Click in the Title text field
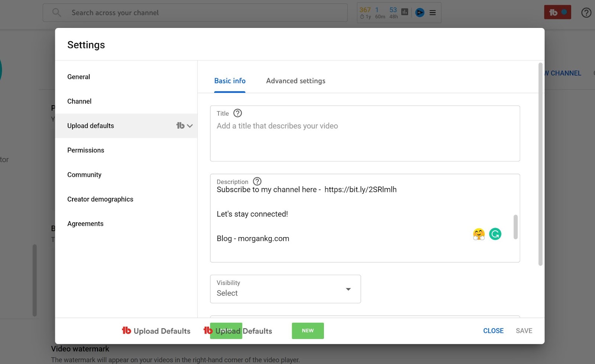Viewport: 595px width, 364px height. coord(365,133)
